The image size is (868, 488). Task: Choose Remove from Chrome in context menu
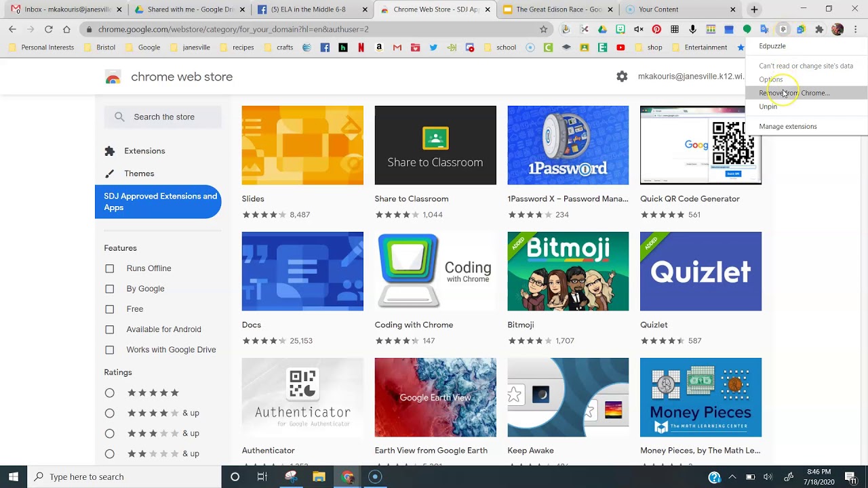coord(806,93)
